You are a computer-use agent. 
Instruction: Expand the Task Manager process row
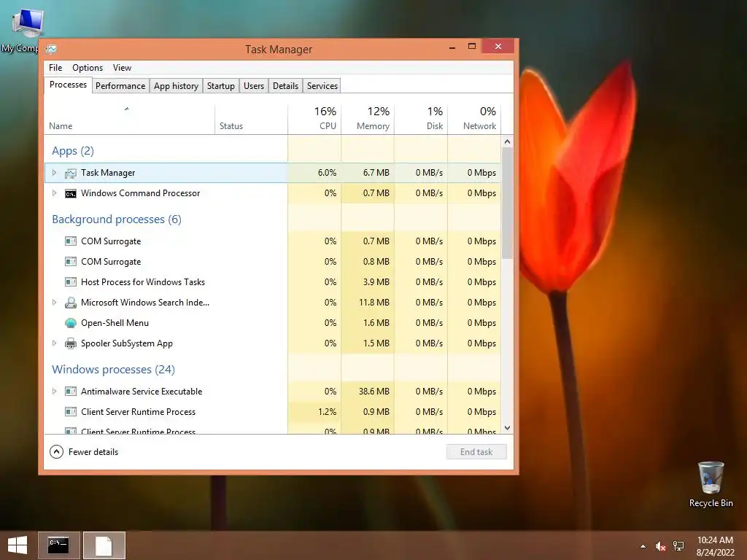[54, 173]
